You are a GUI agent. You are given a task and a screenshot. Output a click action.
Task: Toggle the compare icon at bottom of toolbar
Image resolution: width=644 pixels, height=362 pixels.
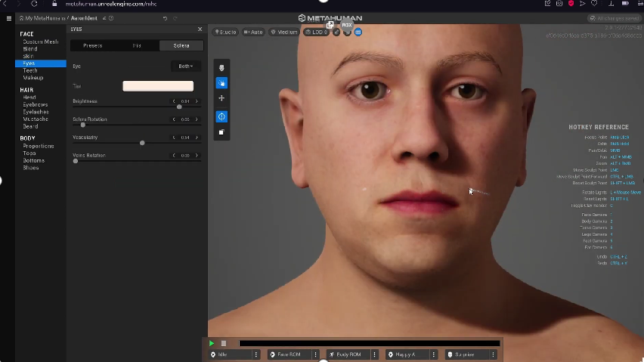(221, 132)
